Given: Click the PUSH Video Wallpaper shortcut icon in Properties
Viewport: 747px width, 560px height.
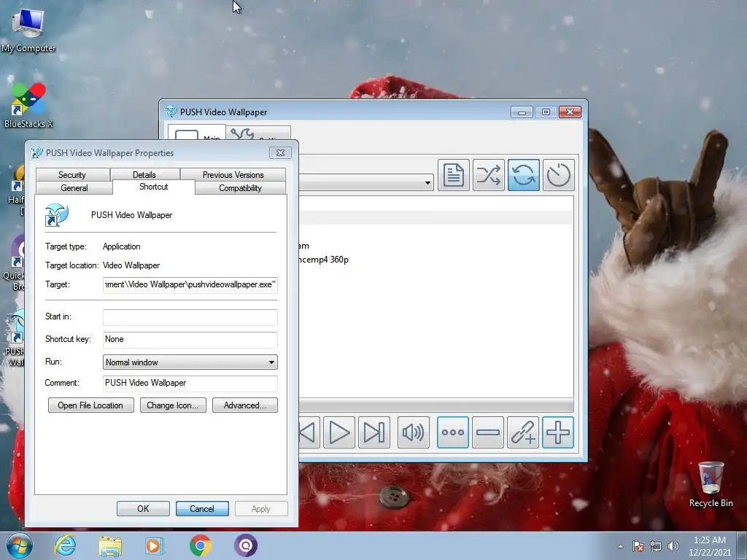Looking at the screenshot, I should [57, 215].
